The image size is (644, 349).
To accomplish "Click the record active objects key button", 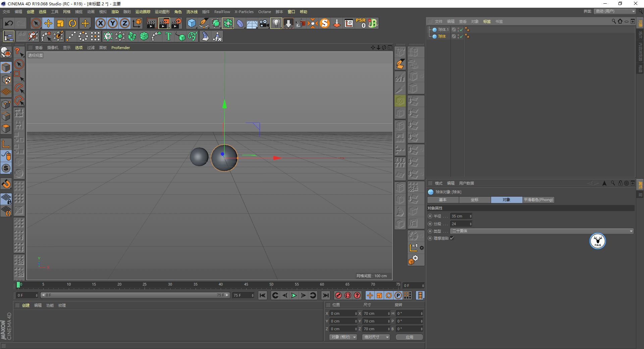I will pos(338,295).
